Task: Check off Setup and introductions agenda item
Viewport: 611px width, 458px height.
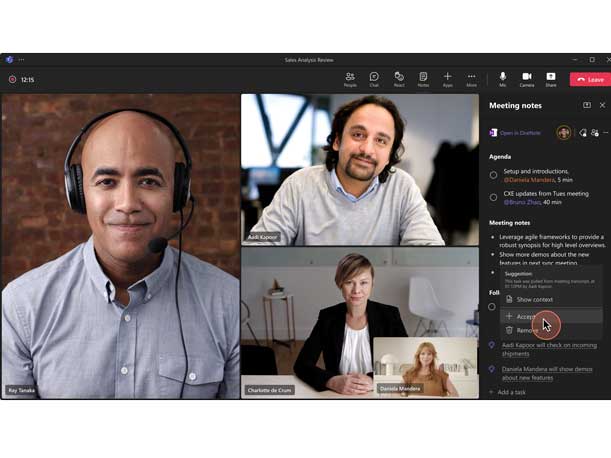Action: [493, 175]
